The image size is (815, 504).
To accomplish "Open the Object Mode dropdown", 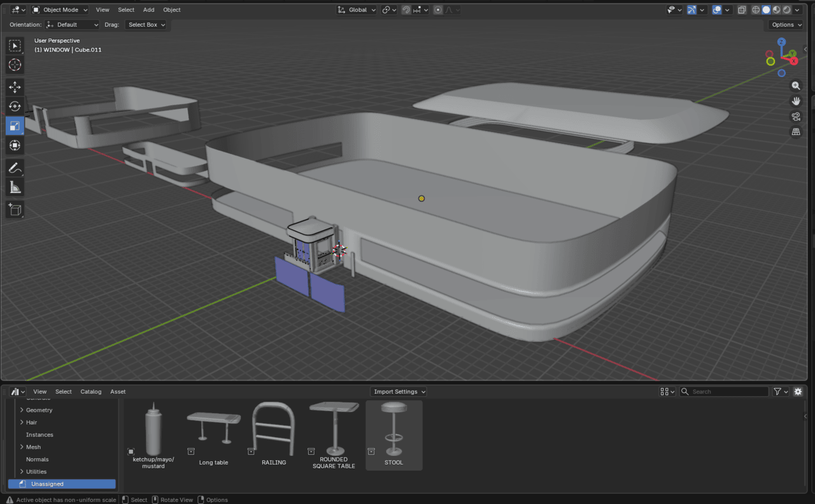I will pos(60,10).
